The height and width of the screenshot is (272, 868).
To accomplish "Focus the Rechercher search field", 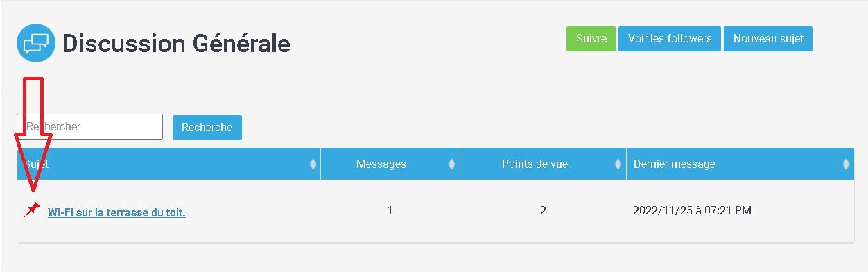I will point(90,127).
